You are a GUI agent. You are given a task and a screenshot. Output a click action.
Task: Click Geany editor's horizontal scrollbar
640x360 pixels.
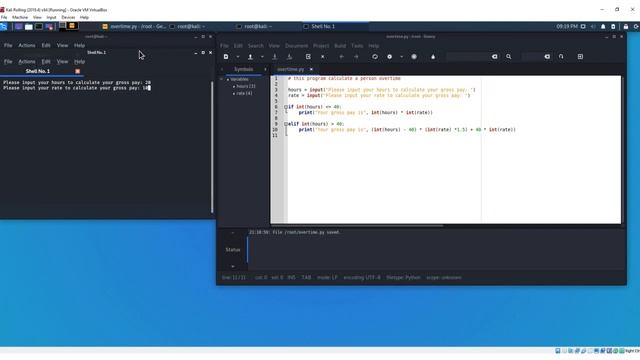pos(357,225)
